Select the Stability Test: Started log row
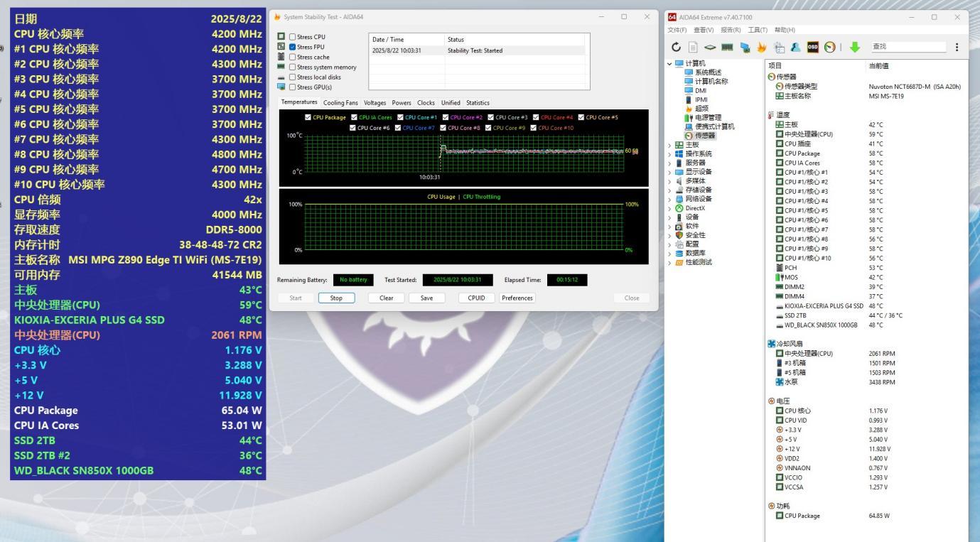The height and width of the screenshot is (542, 980). click(477, 50)
